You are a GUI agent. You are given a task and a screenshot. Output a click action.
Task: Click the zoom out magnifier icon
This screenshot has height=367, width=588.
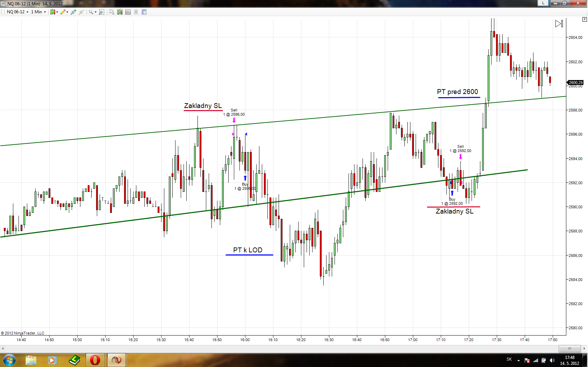click(x=81, y=12)
